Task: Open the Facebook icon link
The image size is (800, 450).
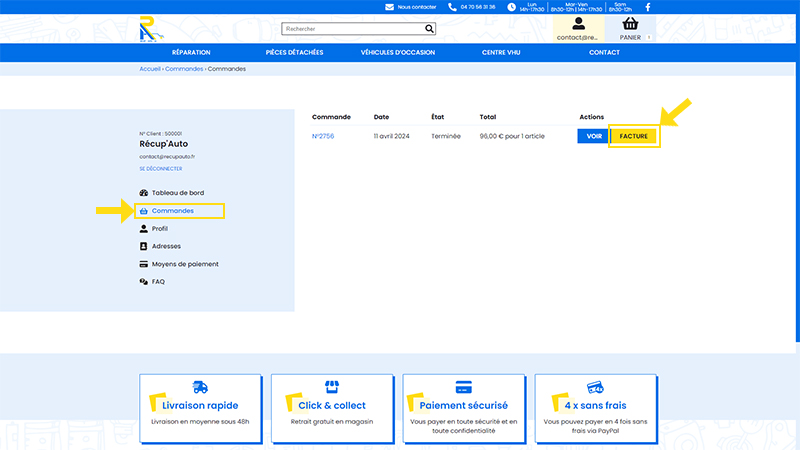Action: coord(648,7)
